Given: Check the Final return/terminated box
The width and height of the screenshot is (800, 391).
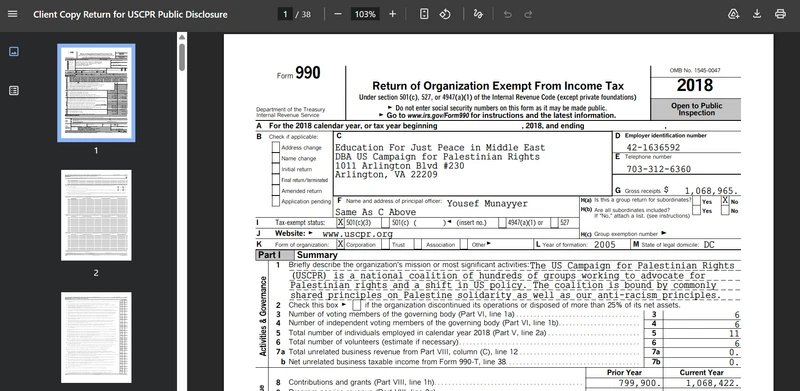Looking at the screenshot, I should point(276,179).
